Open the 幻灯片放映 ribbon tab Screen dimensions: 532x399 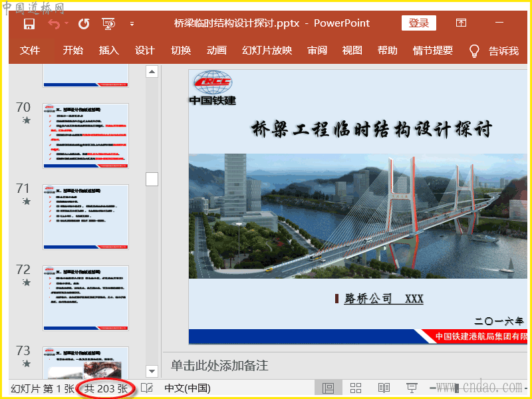coord(267,51)
